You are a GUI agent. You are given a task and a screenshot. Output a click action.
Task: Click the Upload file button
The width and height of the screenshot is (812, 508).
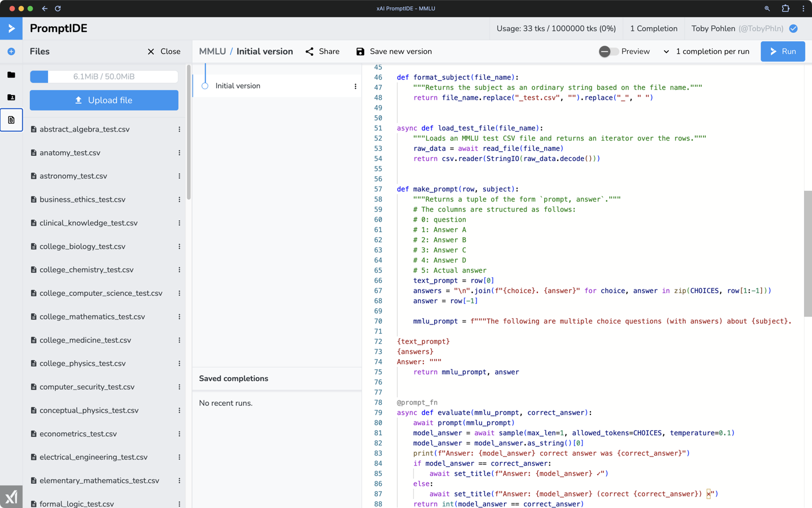click(x=104, y=100)
